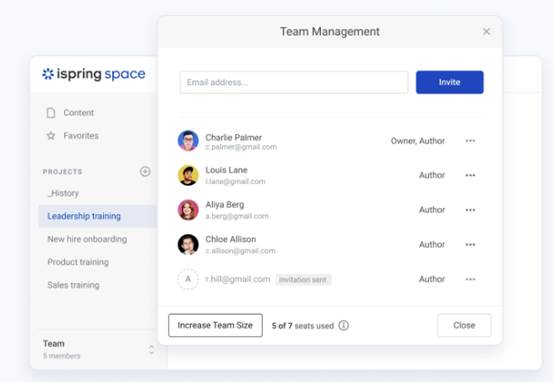This screenshot has height=382, width=554.
Task: Open options menu for Louis Lane
Action: tap(470, 175)
